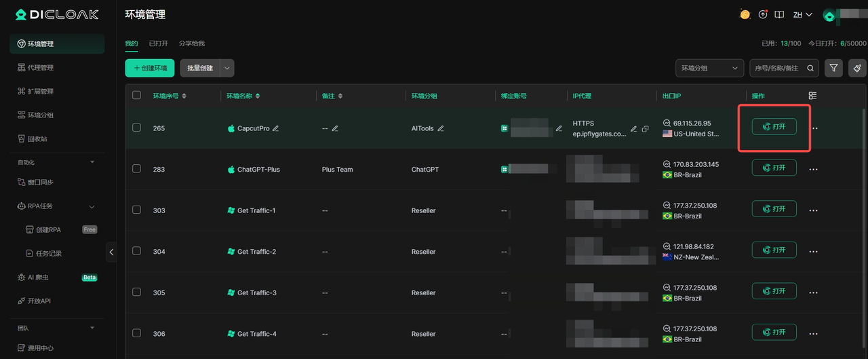Viewport: 868px width, 359px height.
Task: Copy the ep.ipflygates proxy address icon
Action: [644, 129]
